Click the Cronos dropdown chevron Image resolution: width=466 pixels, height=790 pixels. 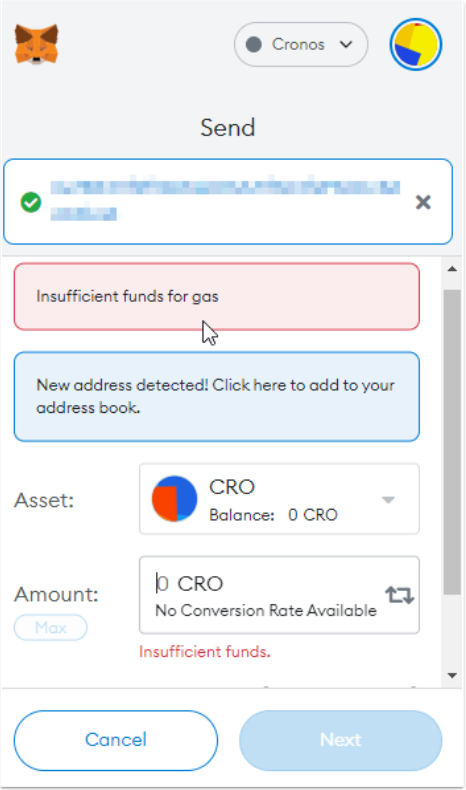pyautogui.click(x=346, y=44)
